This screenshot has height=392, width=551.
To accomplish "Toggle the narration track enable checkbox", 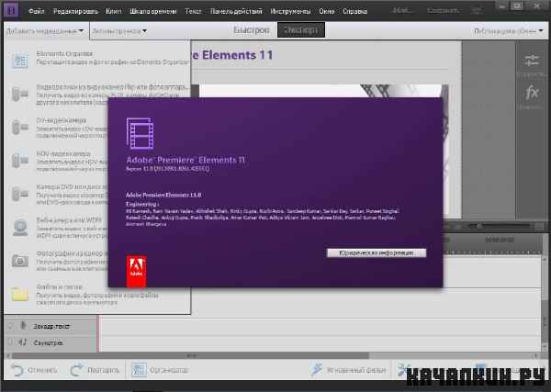I will coord(10,326).
